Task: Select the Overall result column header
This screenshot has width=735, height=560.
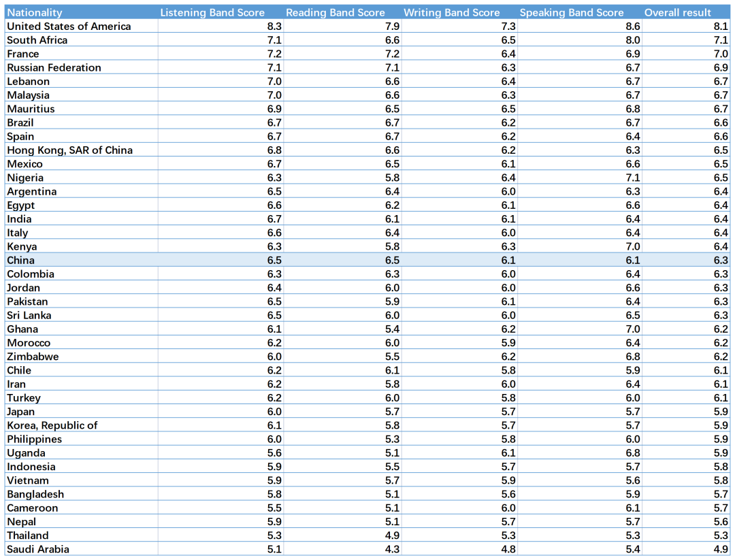Action: tap(678, 12)
